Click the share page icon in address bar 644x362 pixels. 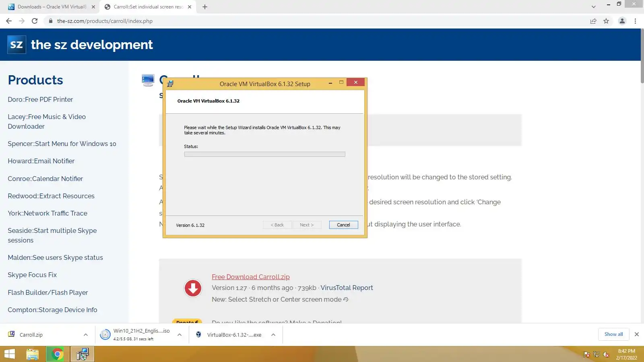[x=593, y=21]
